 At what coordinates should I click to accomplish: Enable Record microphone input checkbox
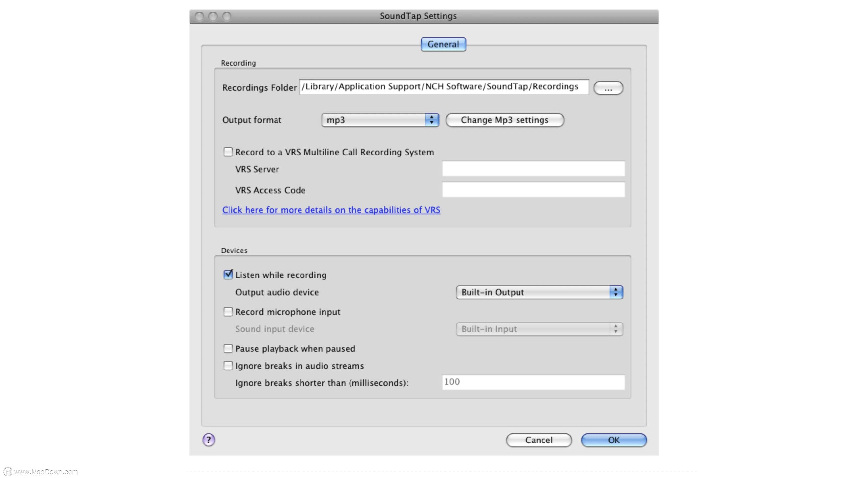click(228, 312)
